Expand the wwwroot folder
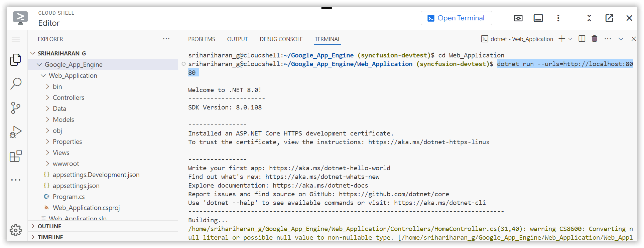Viewport: 644px width, 248px height. point(47,164)
